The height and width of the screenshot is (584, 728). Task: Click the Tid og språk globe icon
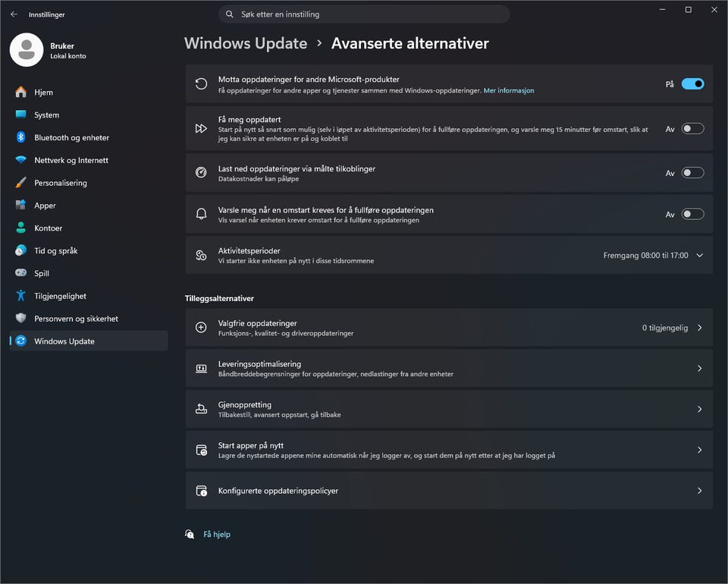[x=21, y=250]
